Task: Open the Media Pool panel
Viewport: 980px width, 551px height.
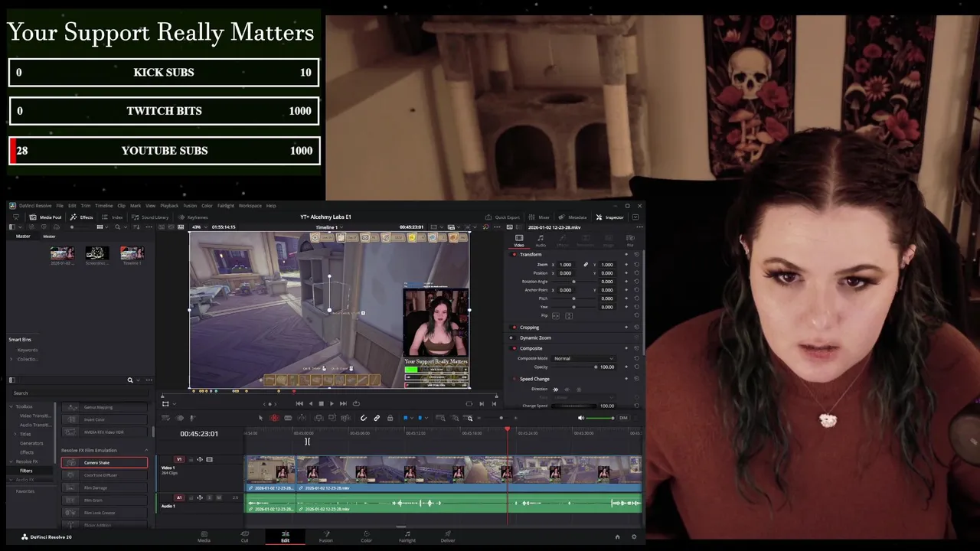Action: coord(45,217)
